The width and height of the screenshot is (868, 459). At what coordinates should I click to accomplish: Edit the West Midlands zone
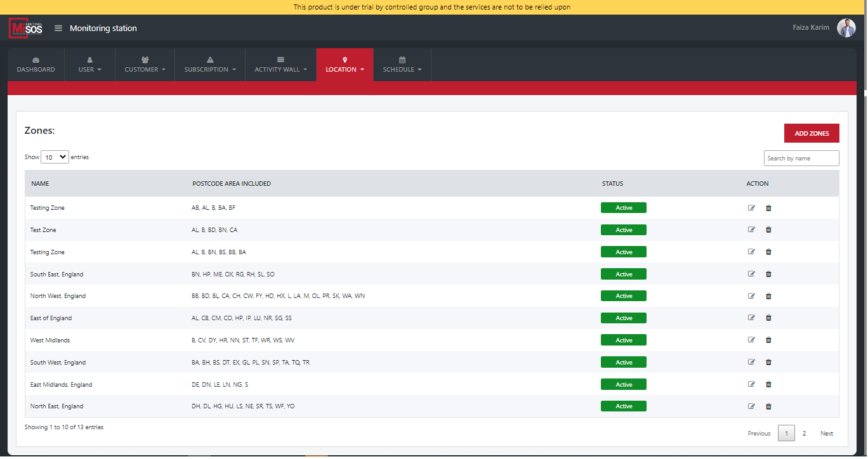coord(751,340)
